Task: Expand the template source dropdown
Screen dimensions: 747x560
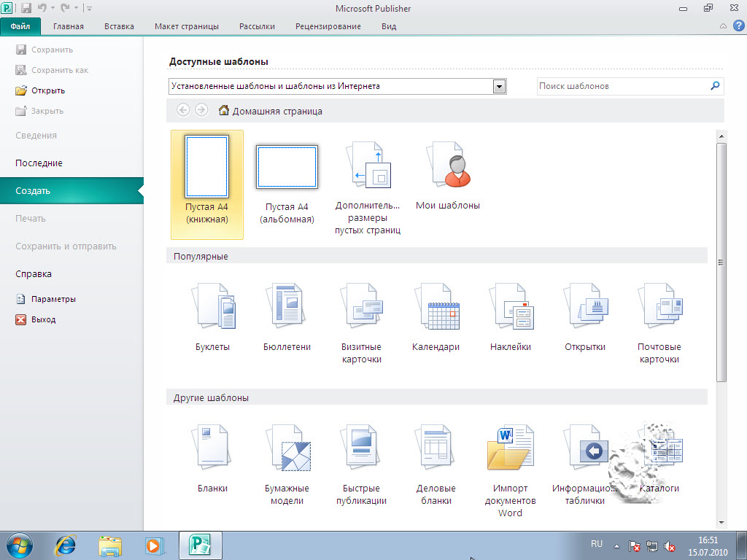Action: (499, 87)
